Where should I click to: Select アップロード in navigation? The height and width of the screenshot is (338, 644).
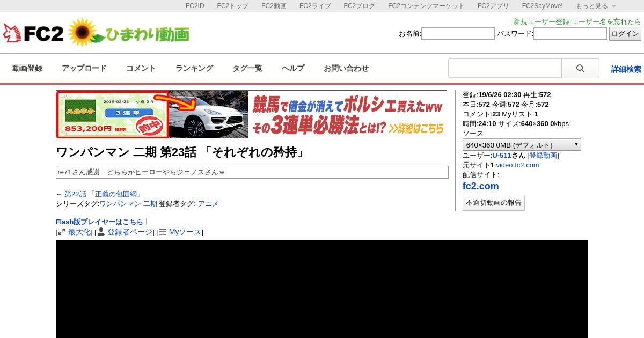(84, 68)
